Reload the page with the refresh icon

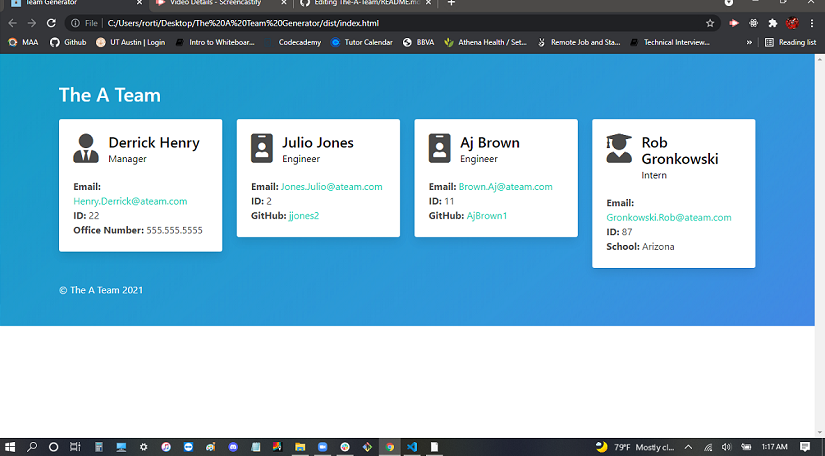pos(51,23)
